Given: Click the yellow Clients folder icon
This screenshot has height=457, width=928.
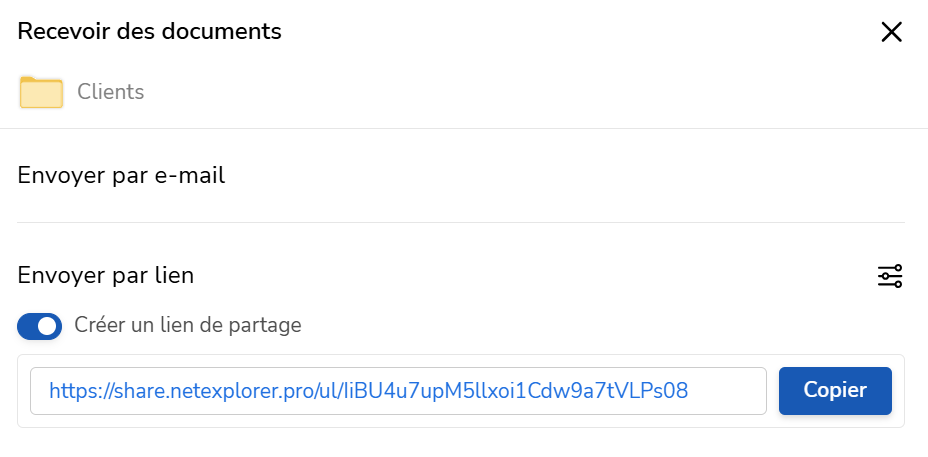Looking at the screenshot, I should [41, 92].
